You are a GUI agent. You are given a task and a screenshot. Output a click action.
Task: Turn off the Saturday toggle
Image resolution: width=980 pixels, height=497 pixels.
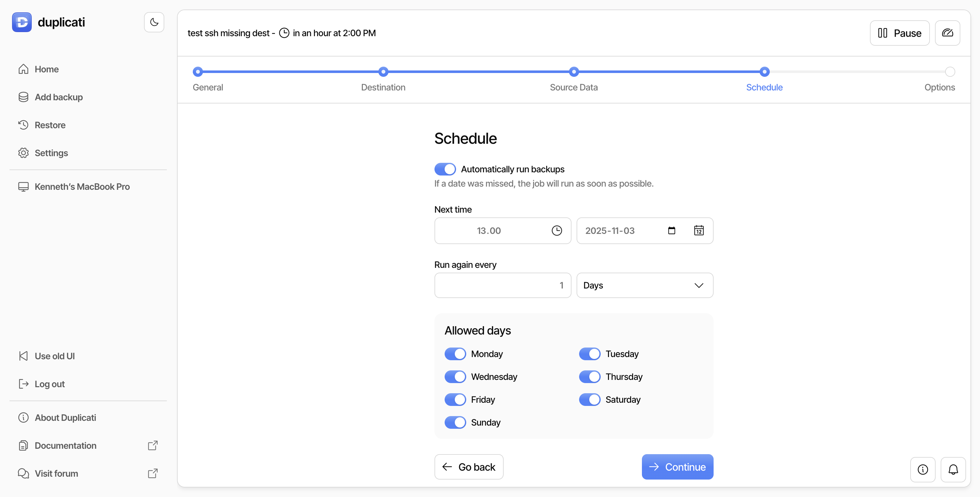[589, 400]
